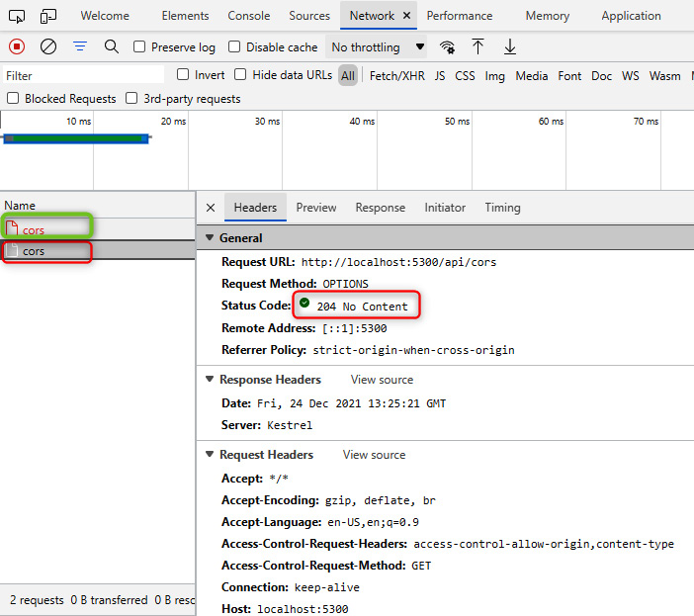Click the 2 requests status bar text

[x=37, y=600]
